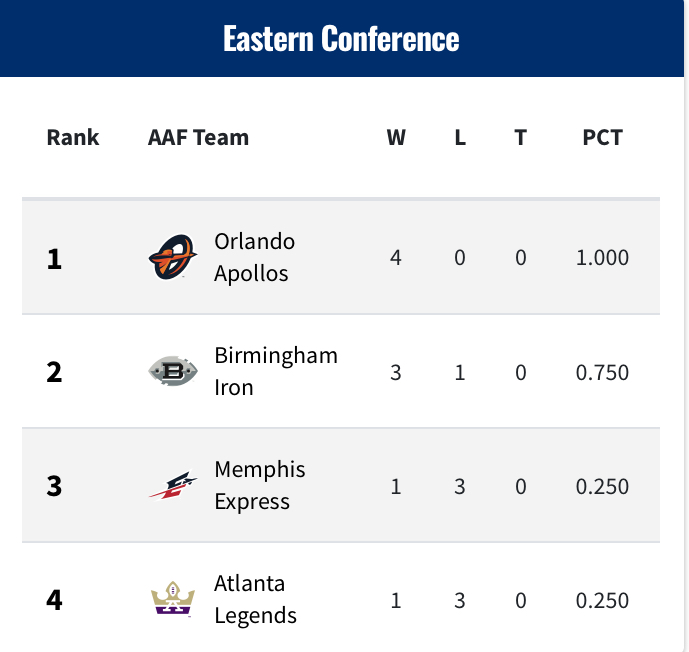Click the Memphis Express logo
This screenshot has width=689, height=652.
click(x=173, y=485)
